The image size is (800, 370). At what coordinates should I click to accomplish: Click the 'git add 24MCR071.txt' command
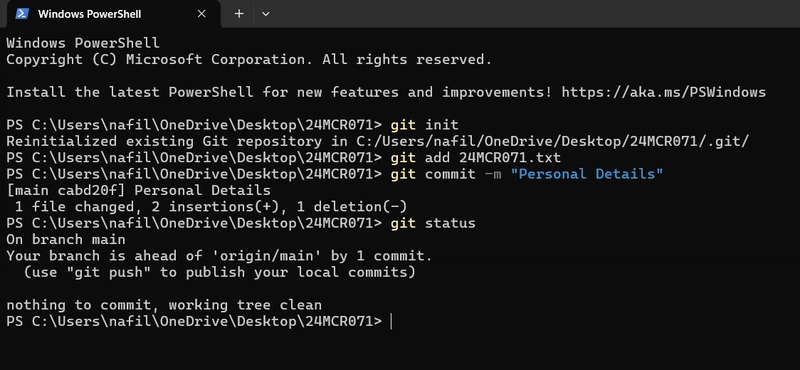click(476, 158)
